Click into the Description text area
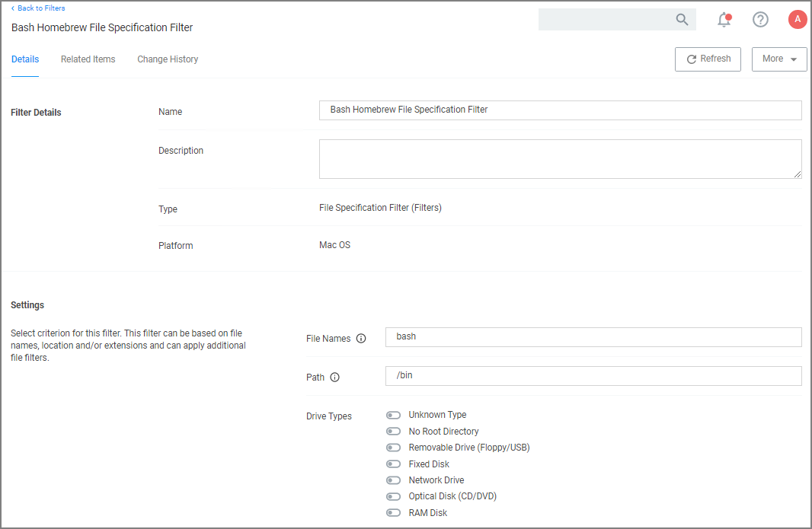This screenshot has width=812, height=529. tap(560, 159)
